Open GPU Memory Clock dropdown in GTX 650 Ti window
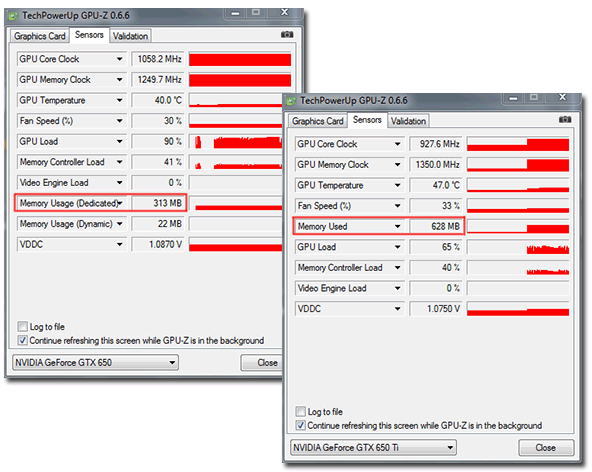The width and height of the screenshot is (592, 472). [398, 165]
